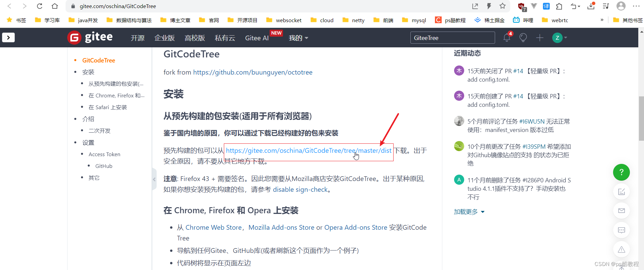
Task: Click the floating warning triangle icon
Action: [x=621, y=250]
